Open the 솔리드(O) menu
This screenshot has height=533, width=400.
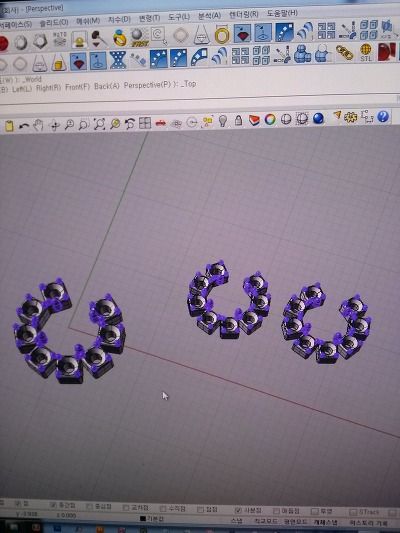pyautogui.click(x=54, y=23)
